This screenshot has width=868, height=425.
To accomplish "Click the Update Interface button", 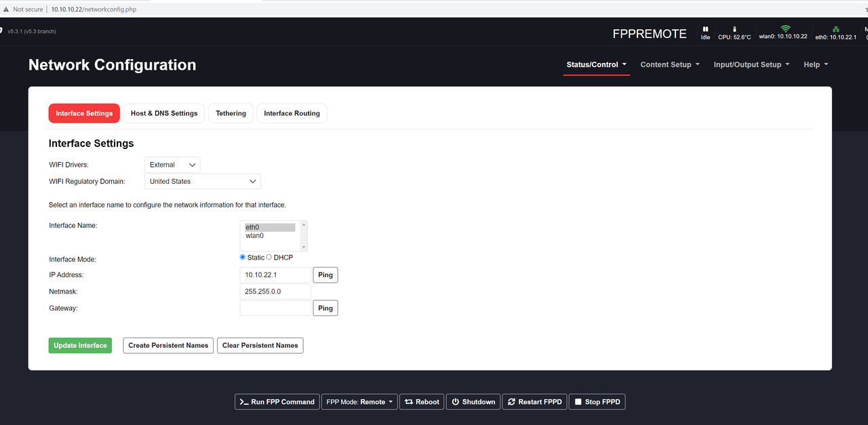I will [80, 345].
